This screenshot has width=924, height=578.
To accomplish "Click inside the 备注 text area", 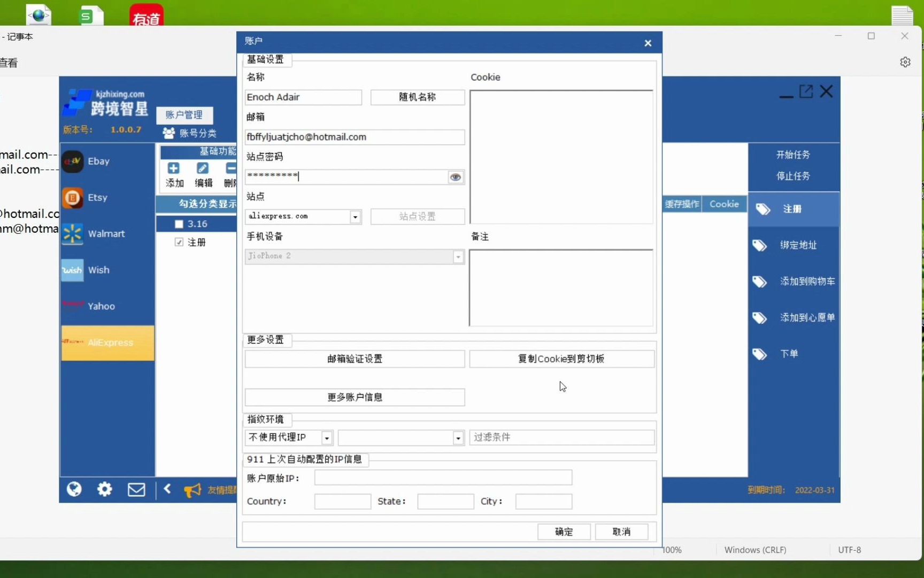I will click(561, 288).
